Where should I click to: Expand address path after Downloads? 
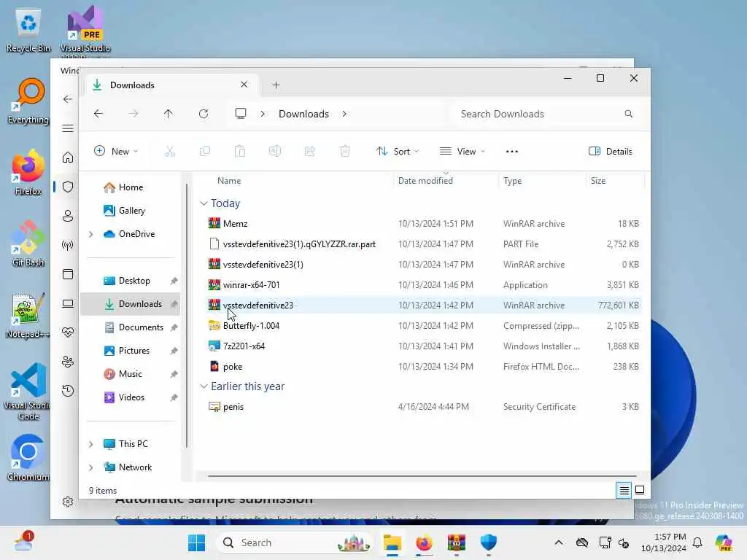coord(344,114)
